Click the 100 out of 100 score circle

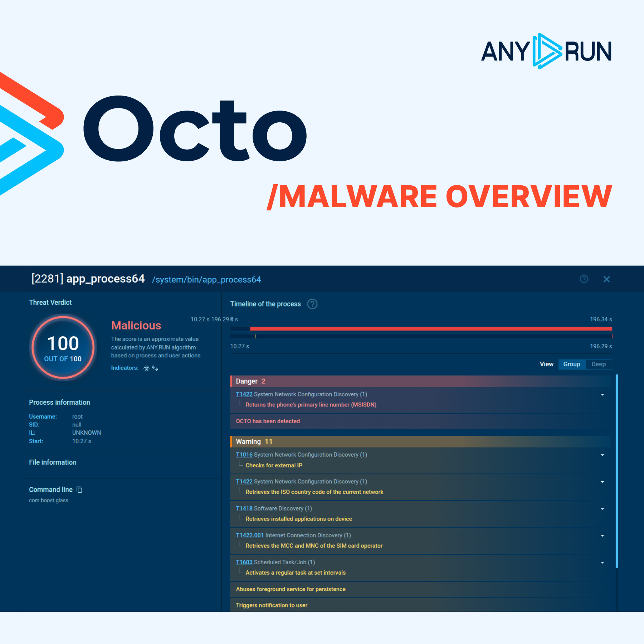[63, 347]
